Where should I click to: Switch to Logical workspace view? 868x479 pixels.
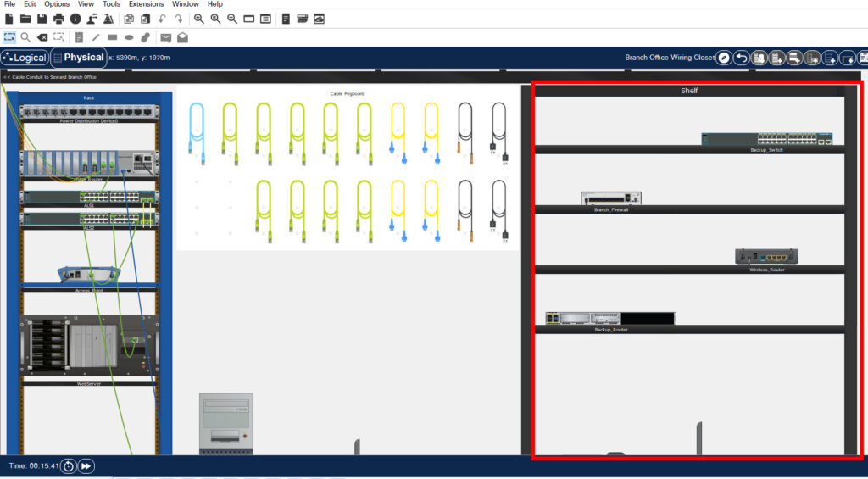24,58
